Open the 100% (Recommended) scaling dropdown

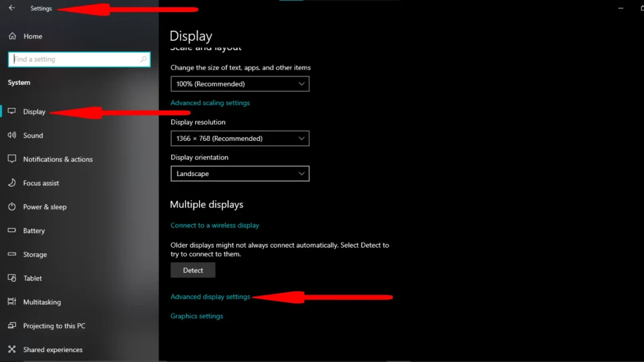(x=240, y=84)
